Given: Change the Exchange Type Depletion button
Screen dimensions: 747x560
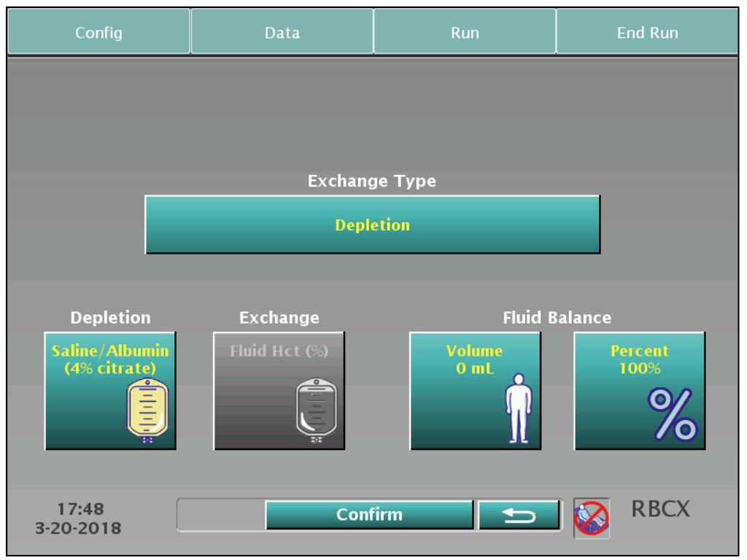Looking at the screenshot, I should point(373,225).
